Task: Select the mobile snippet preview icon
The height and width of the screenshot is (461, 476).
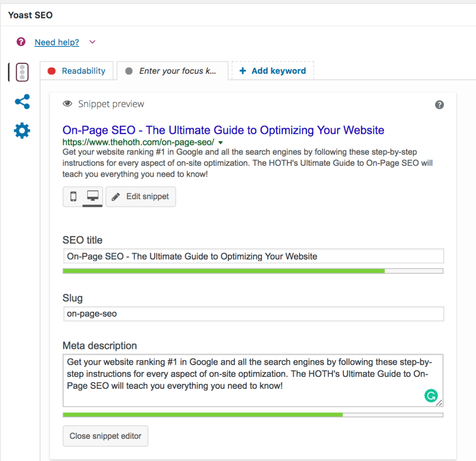Action: [x=73, y=197]
